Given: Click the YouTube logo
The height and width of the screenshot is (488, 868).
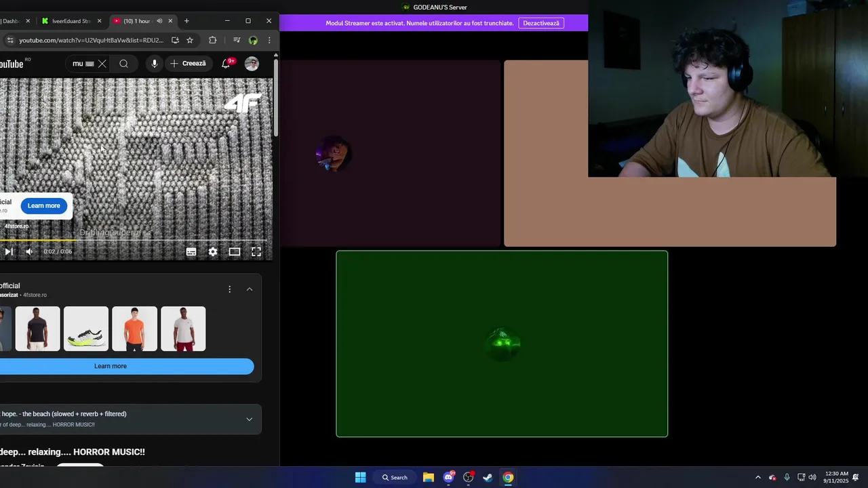Looking at the screenshot, I should [x=12, y=64].
